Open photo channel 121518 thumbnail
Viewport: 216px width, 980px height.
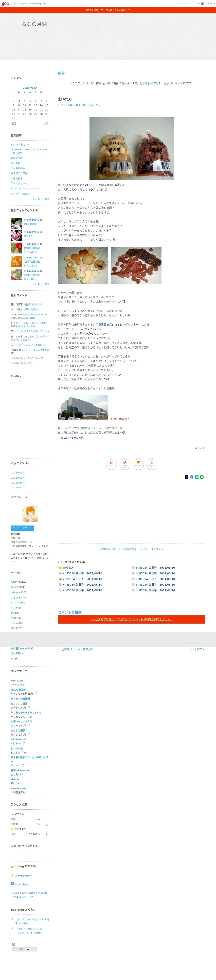click(16, 274)
